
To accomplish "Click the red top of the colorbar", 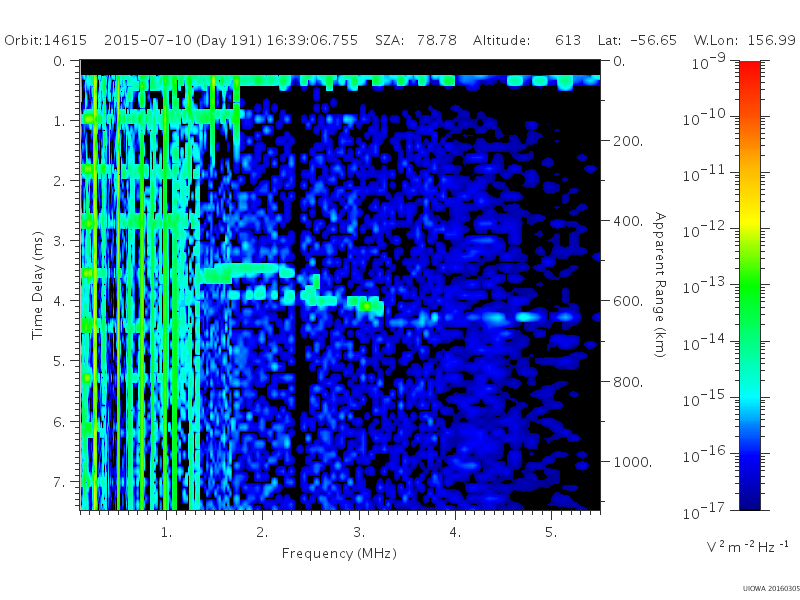I will (x=750, y=69).
